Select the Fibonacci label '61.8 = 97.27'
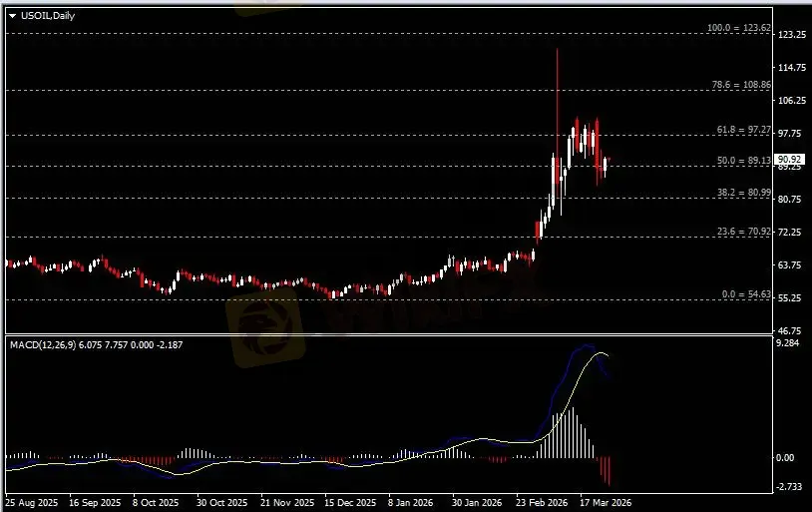 coord(743,129)
